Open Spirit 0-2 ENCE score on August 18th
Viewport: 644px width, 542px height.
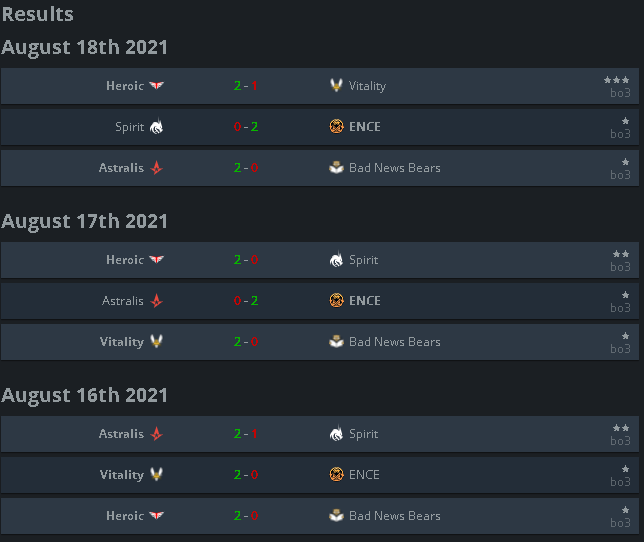click(x=246, y=126)
